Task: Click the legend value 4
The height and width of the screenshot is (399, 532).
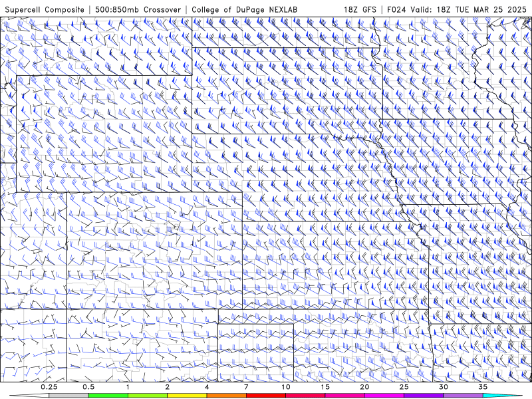Action: (x=207, y=387)
